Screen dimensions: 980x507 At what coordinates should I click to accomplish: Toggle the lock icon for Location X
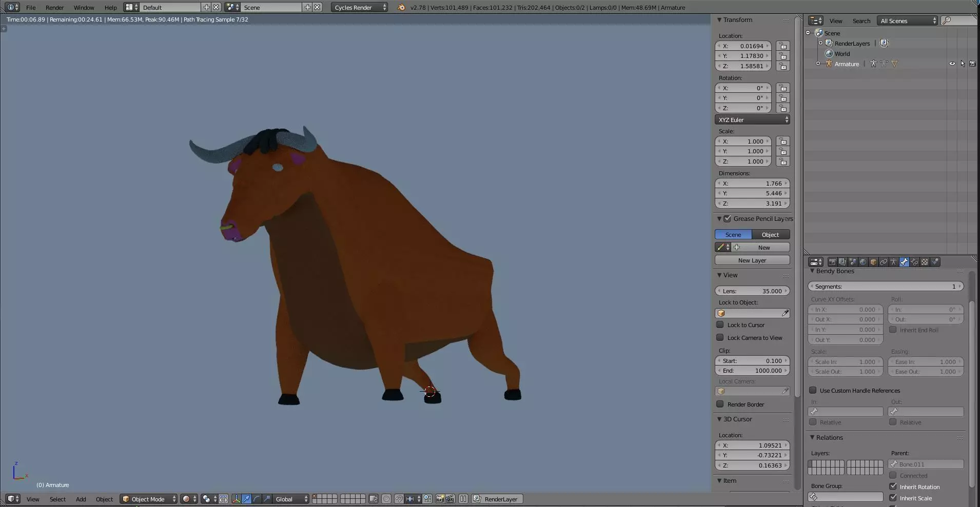(782, 46)
